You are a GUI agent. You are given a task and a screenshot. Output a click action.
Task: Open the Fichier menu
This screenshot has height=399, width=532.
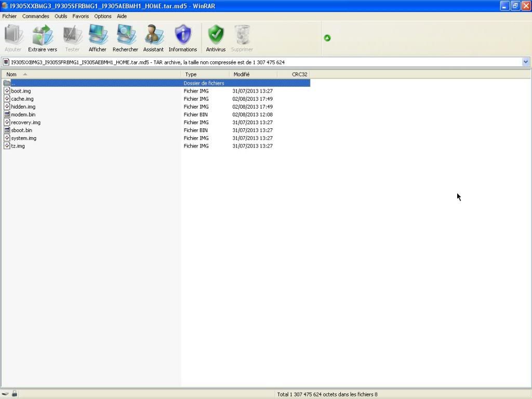tap(9, 16)
